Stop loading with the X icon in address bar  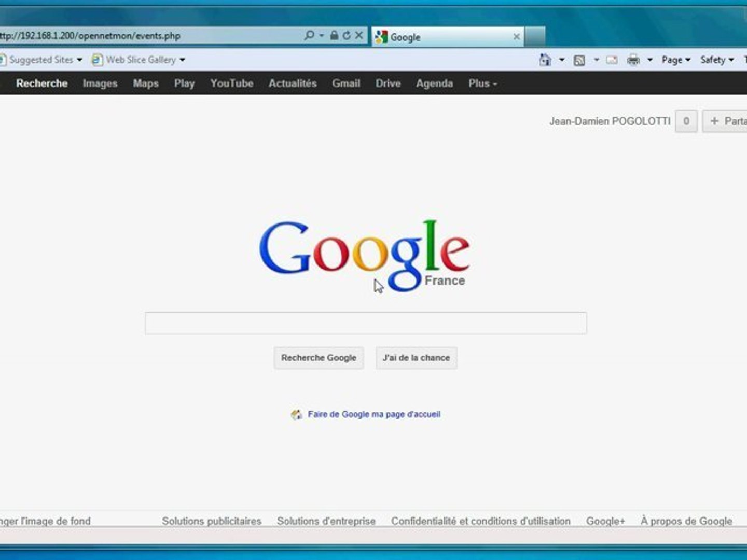pos(358,35)
